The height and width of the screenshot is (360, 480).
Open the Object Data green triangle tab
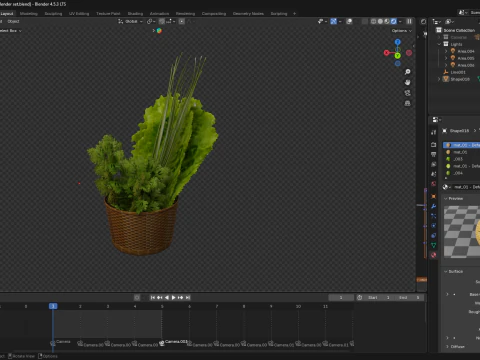(433, 245)
